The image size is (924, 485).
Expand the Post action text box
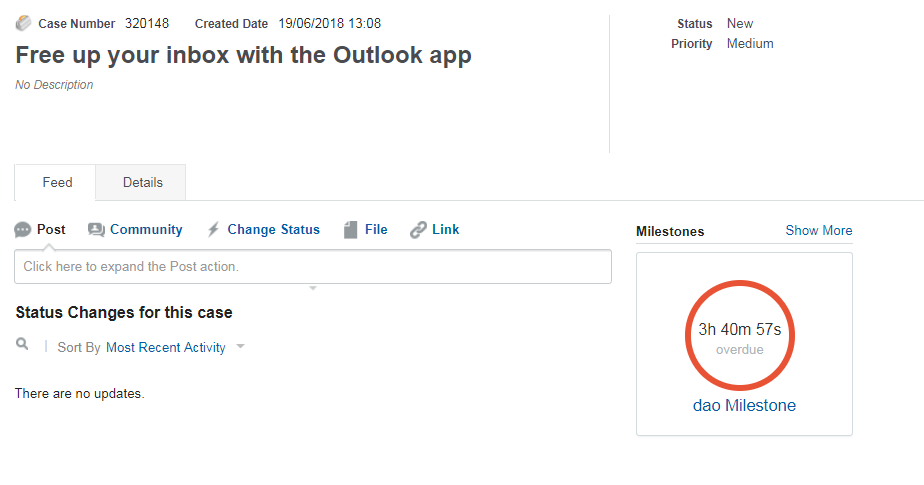(x=312, y=267)
